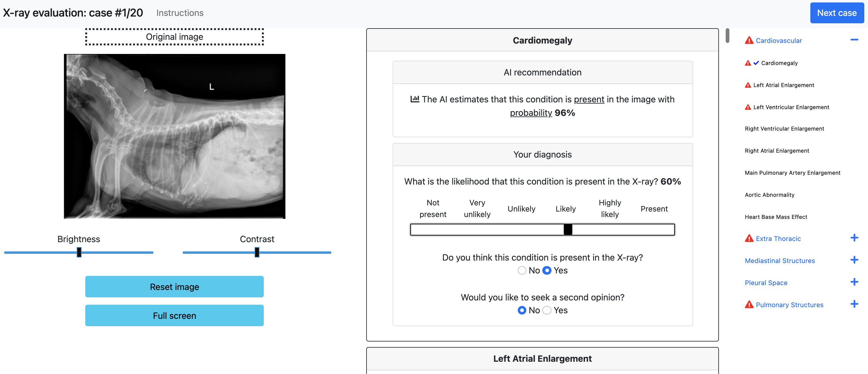Click the Cardiovascular warning triangle icon
This screenshot has width=868, height=374.
[749, 40]
